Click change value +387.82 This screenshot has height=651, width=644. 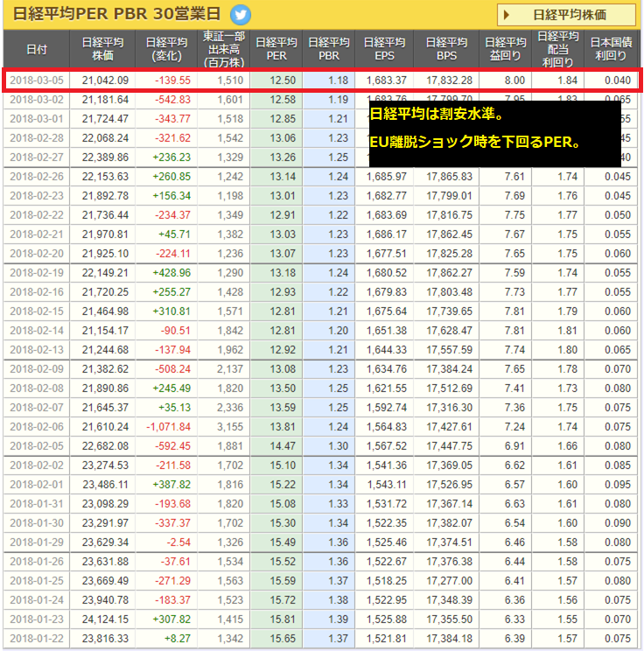[x=171, y=484]
